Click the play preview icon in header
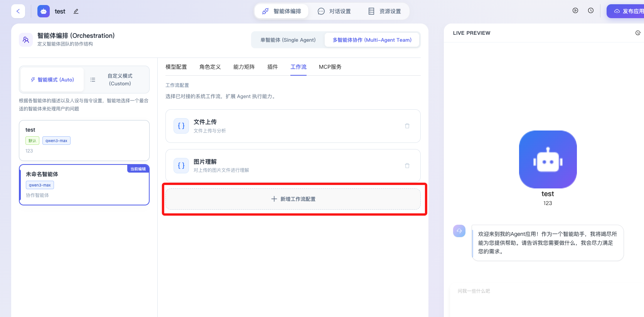The height and width of the screenshot is (317, 644). pos(575,11)
